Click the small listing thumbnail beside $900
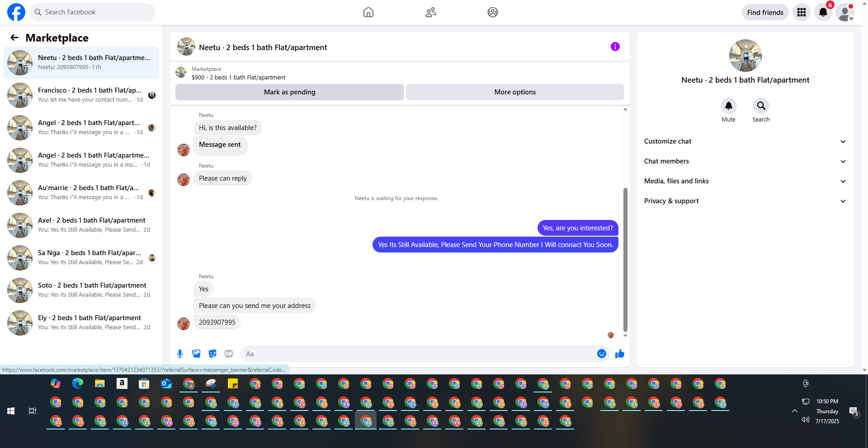 coord(181,72)
